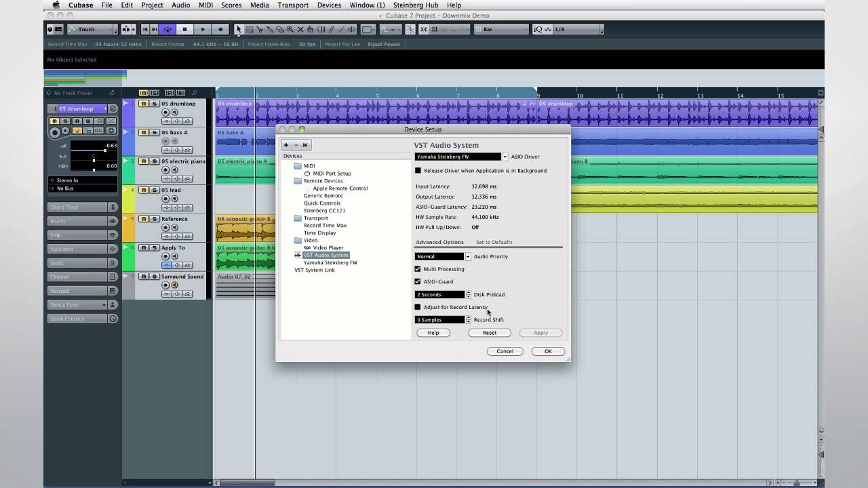This screenshot has height=488, width=868.
Task: Go to previous marker in transport
Action: [x=145, y=29]
